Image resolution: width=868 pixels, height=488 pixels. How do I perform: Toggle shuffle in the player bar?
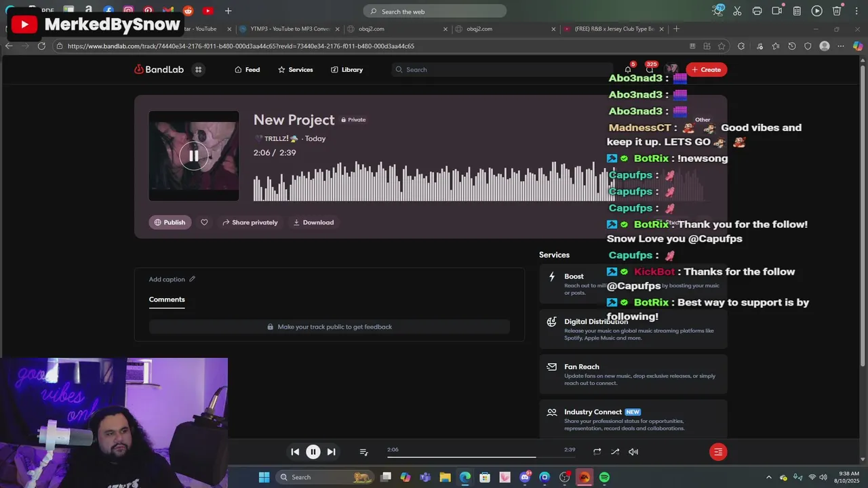click(615, 452)
